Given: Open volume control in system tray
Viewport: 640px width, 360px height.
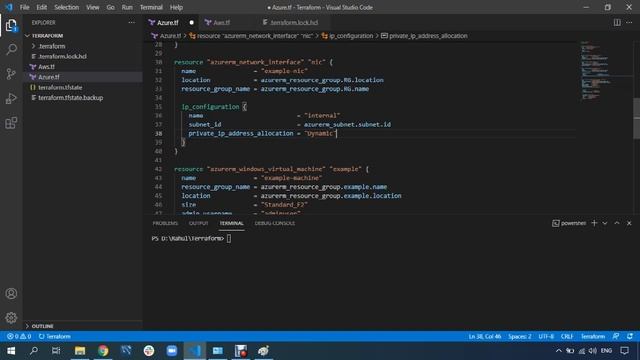Looking at the screenshot, I should pyautogui.click(x=592, y=351).
